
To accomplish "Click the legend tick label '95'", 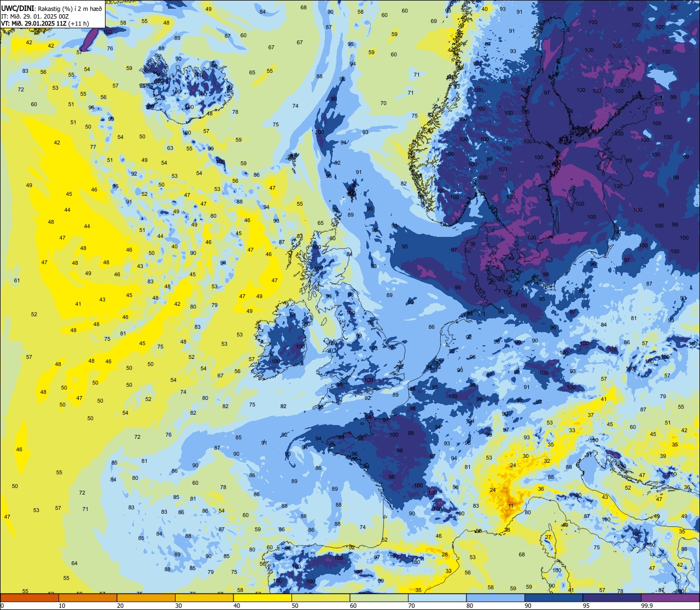I will coord(586,606).
